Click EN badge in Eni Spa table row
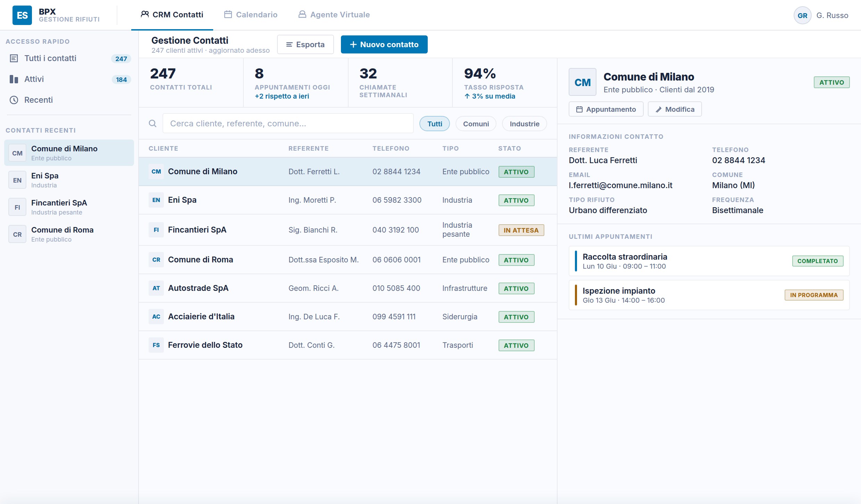861x504 pixels. point(156,200)
